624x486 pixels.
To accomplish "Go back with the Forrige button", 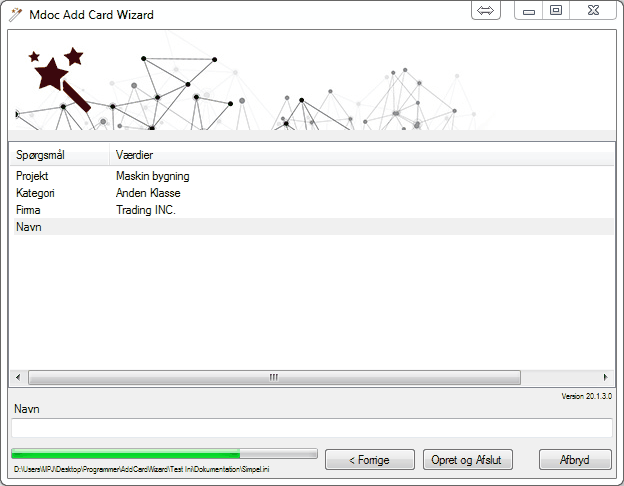I will [x=370, y=460].
